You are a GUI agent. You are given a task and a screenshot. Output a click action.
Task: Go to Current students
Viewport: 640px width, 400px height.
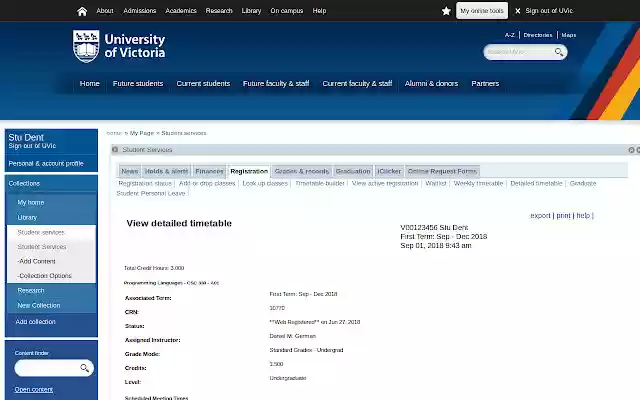tap(203, 84)
